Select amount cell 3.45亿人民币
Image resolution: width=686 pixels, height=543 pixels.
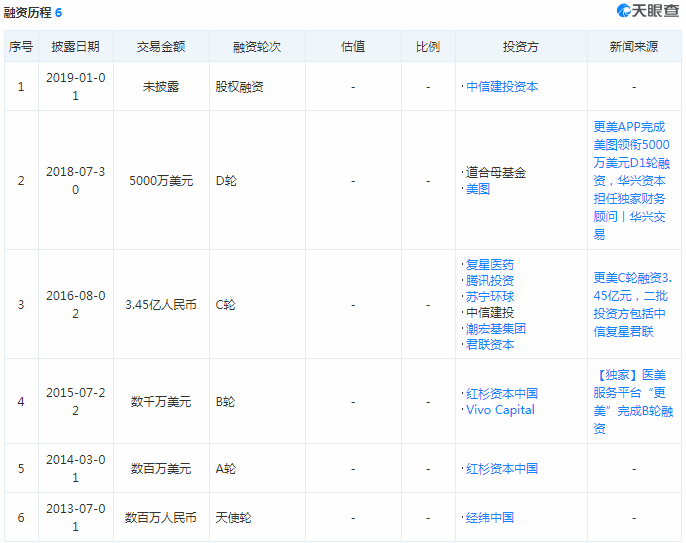point(161,305)
